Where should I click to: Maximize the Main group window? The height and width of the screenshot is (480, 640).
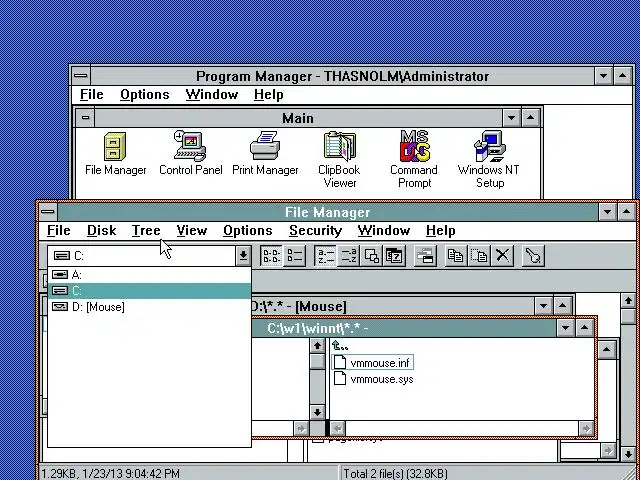pos(530,118)
